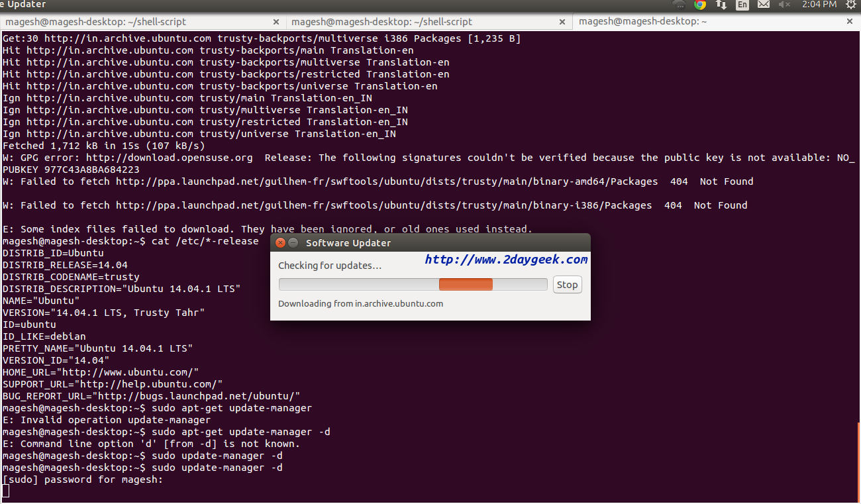Close the Software Updater dialog
This screenshot has width=861, height=504.
coord(280,243)
